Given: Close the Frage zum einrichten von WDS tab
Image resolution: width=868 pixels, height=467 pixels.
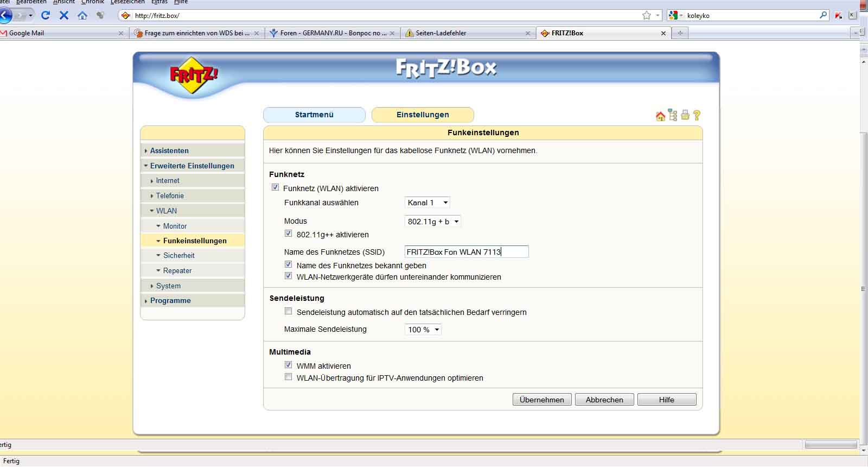Looking at the screenshot, I should 257,33.
